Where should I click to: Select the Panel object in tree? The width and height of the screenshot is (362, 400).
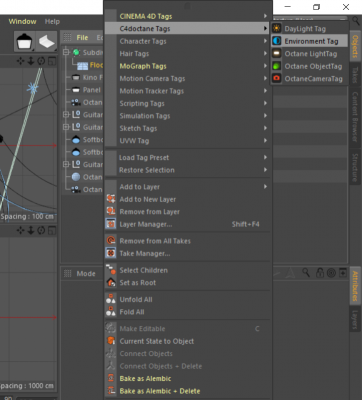tap(91, 90)
